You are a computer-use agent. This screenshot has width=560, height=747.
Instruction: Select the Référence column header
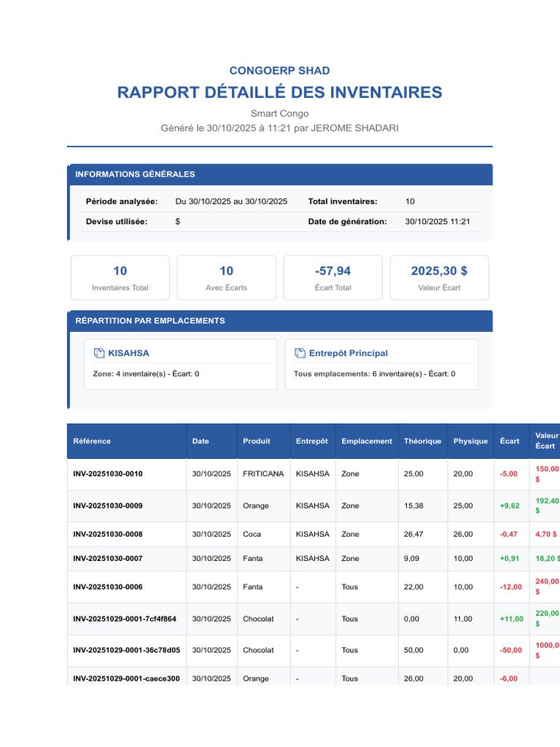[x=92, y=441]
